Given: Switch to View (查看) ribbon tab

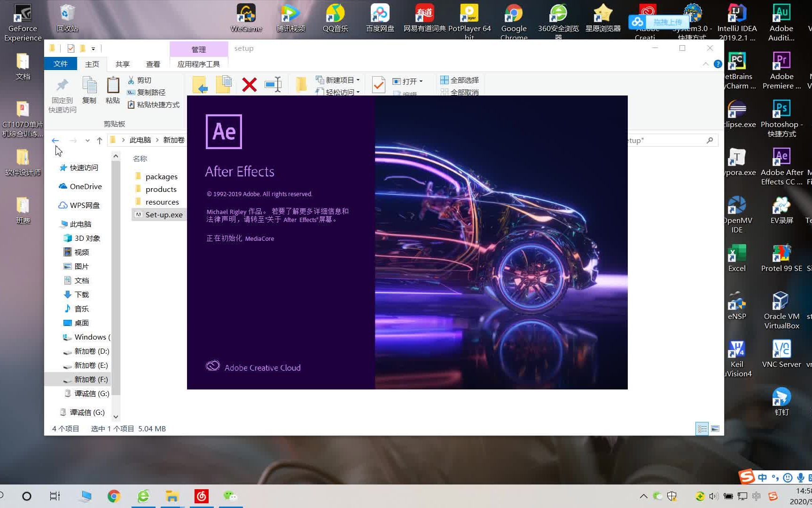Looking at the screenshot, I should coord(153,64).
